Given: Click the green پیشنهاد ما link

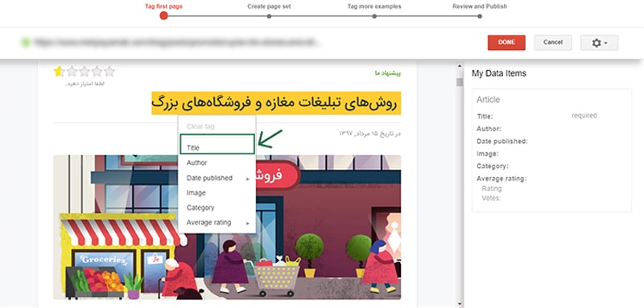Looking at the screenshot, I should [388, 73].
